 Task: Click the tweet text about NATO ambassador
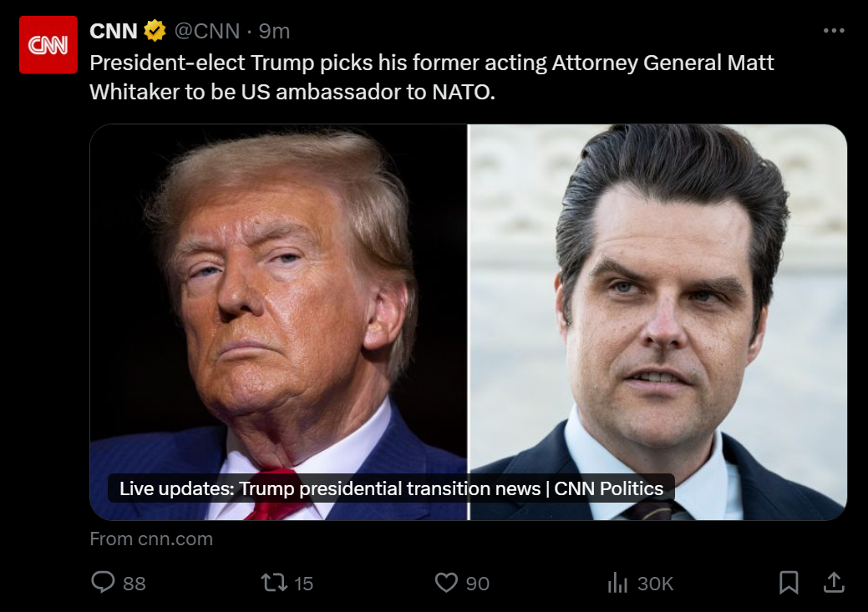tap(432, 77)
